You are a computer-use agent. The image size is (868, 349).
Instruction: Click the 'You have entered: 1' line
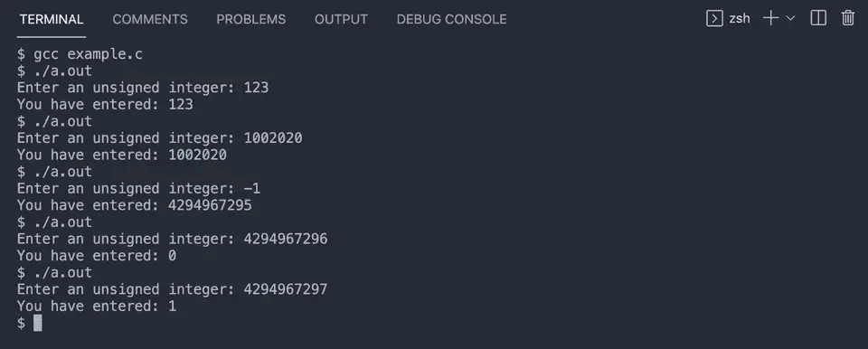click(97, 307)
